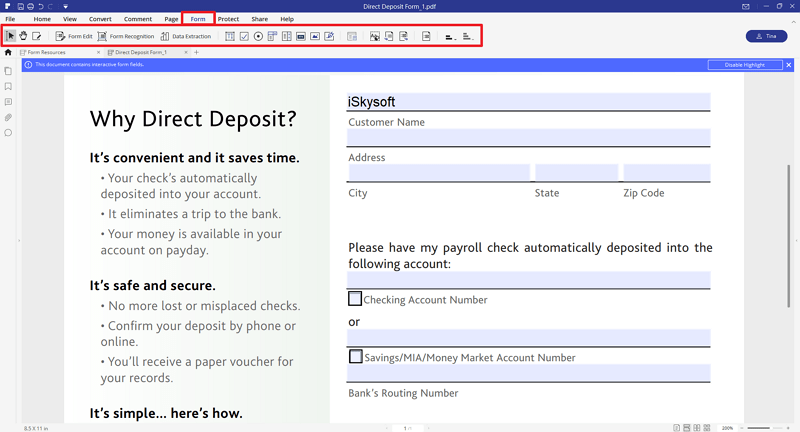Click the export form data icon
This screenshot has height=432, width=800.
coord(404,36)
